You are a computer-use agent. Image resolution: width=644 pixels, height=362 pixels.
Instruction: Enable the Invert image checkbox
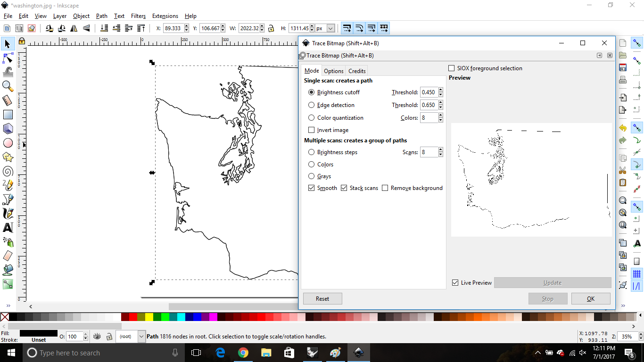coord(311,130)
